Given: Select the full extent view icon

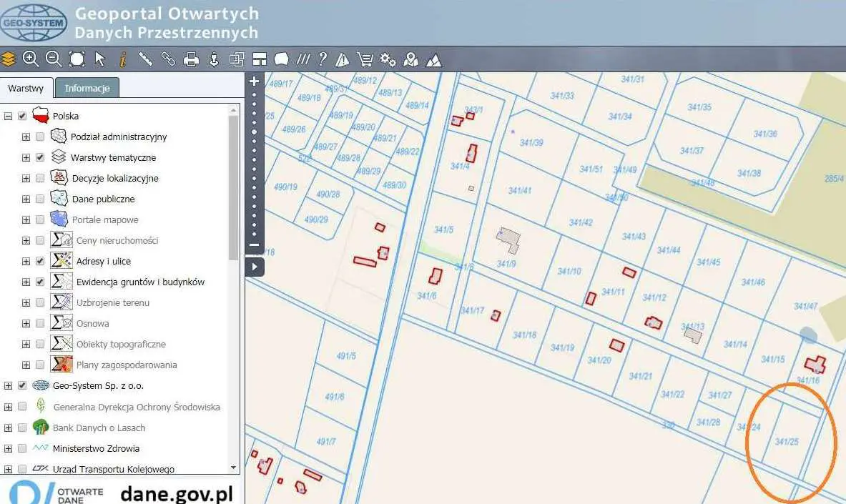Looking at the screenshot, I should tap(77, 59).
